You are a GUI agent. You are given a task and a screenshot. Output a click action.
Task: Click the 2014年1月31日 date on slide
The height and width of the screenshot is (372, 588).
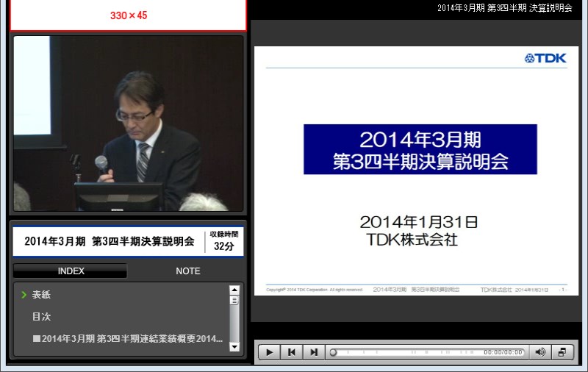[418, 222]
